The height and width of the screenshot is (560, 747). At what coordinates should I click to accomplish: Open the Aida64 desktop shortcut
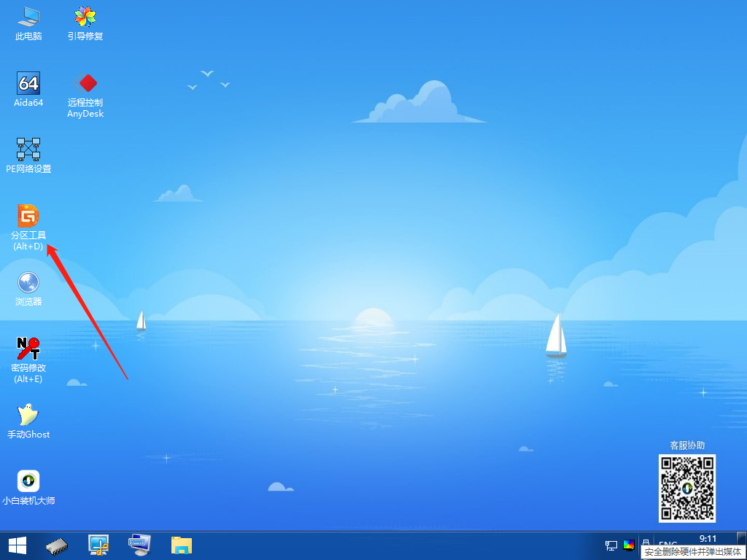(x=28, y=90)
